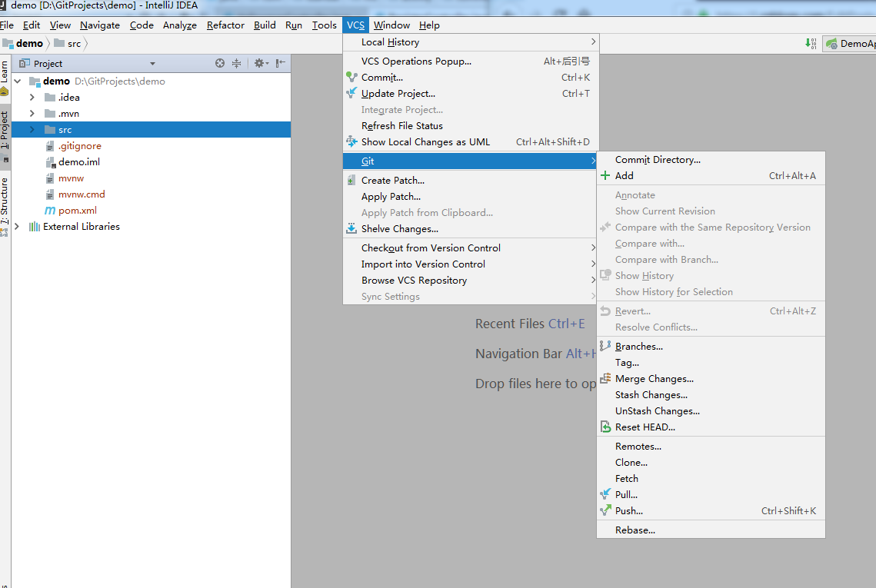This screenshot has width=876, height=588.
Task: Click the Branches icon in the Git submenu
Action: tap(605, 346)
